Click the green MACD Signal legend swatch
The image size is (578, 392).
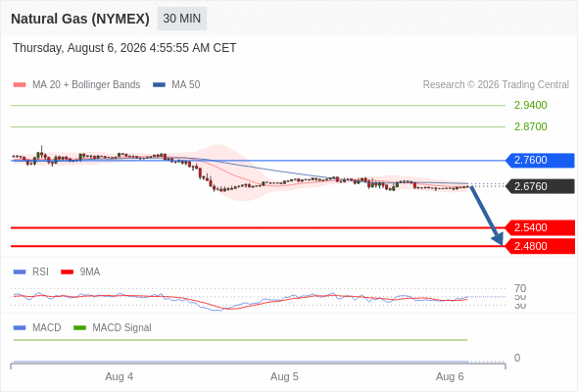pyautogui.click(x=79, y=328)
